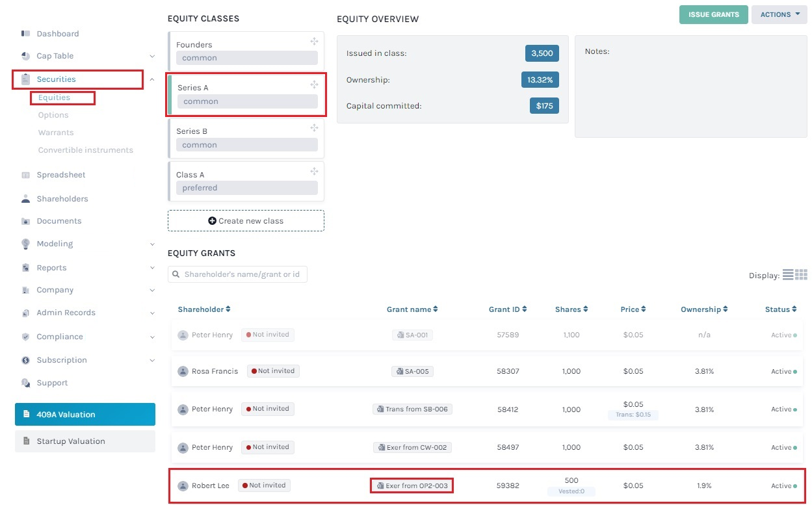Expand the Company menu chevron
Viewport: 812px width, 505px height.
(x=151, y=290)
